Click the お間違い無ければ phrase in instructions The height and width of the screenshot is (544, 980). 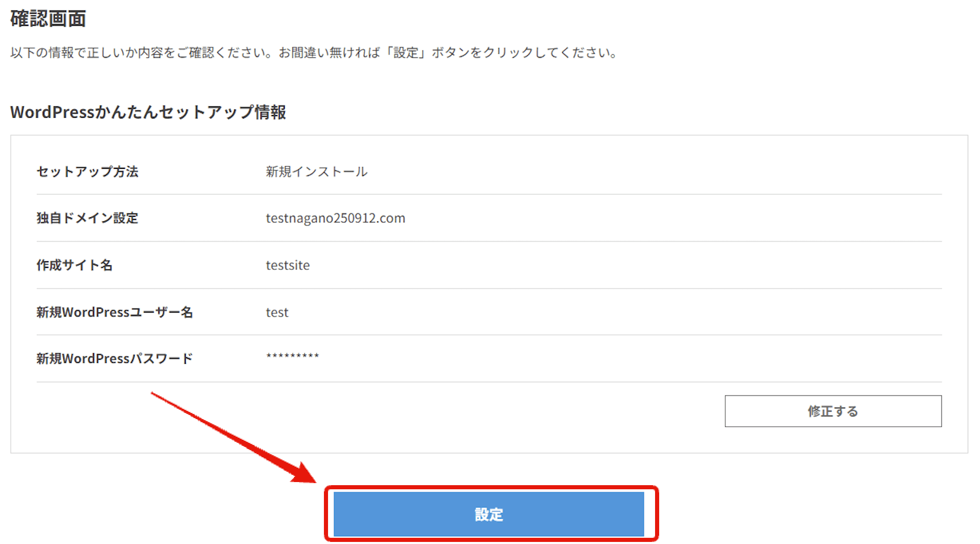click(x=329, y=53)
